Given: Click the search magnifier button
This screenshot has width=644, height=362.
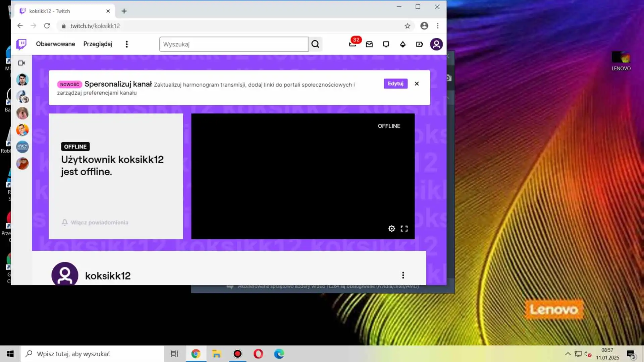Looking at the screenshot, I should tap(315, 44).
